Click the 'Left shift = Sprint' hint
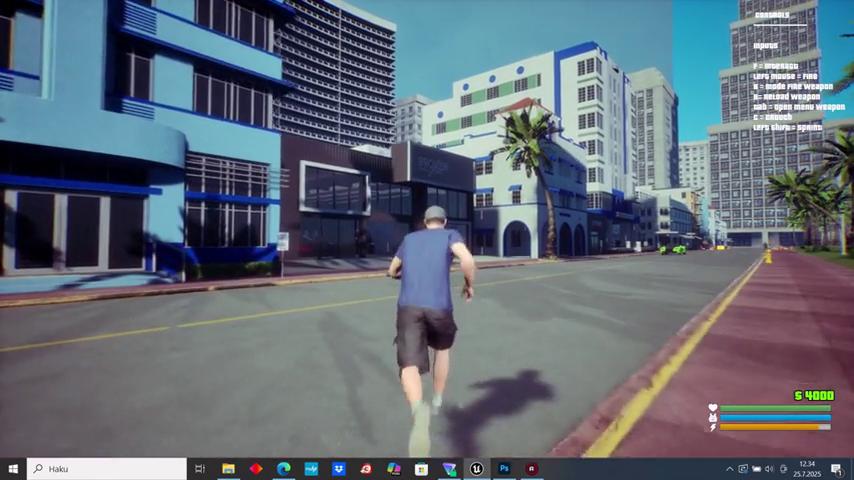Image resolution: width=854 pixels, height=480 pixels. click(x=788, y=127)
